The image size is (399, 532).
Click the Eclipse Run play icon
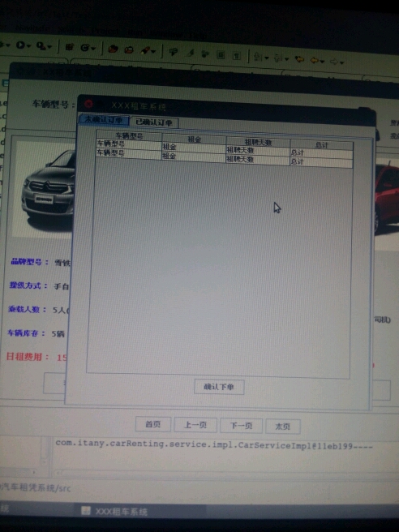pyautogui.click(x=20, y=45)
